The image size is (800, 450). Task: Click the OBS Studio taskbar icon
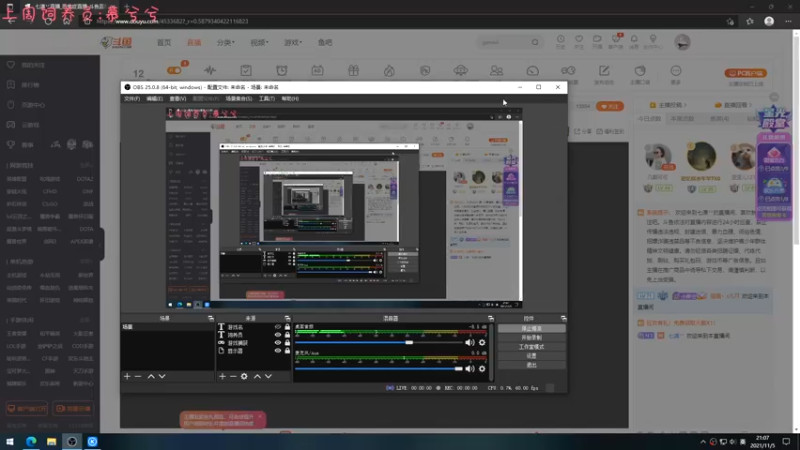[x=72, y=442]
